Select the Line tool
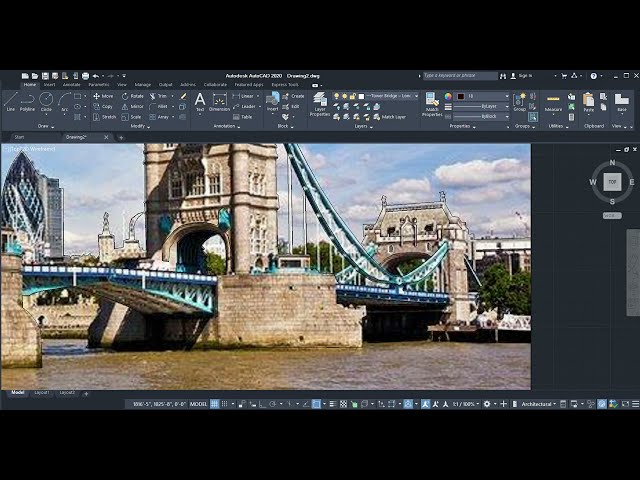 (11, 102)
